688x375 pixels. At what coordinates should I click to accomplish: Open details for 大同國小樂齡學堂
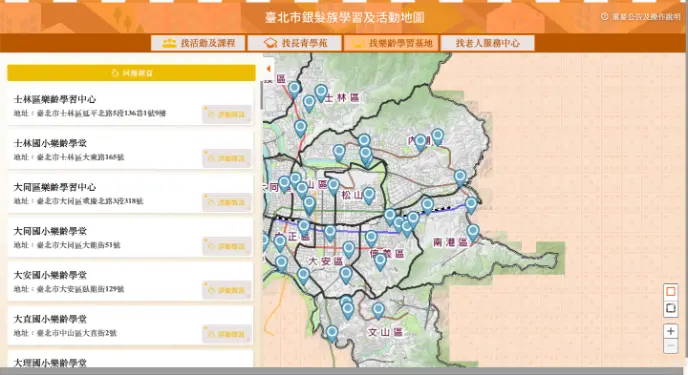[227, 246]
